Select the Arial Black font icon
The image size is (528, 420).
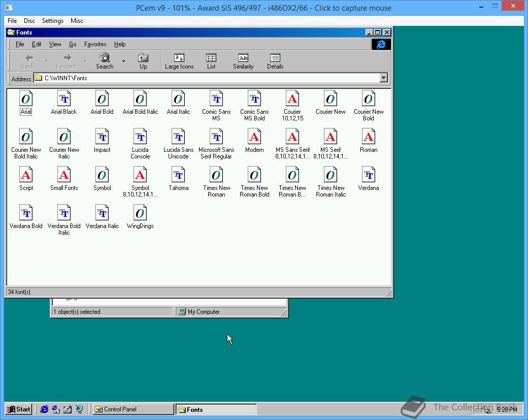point(64,100)
